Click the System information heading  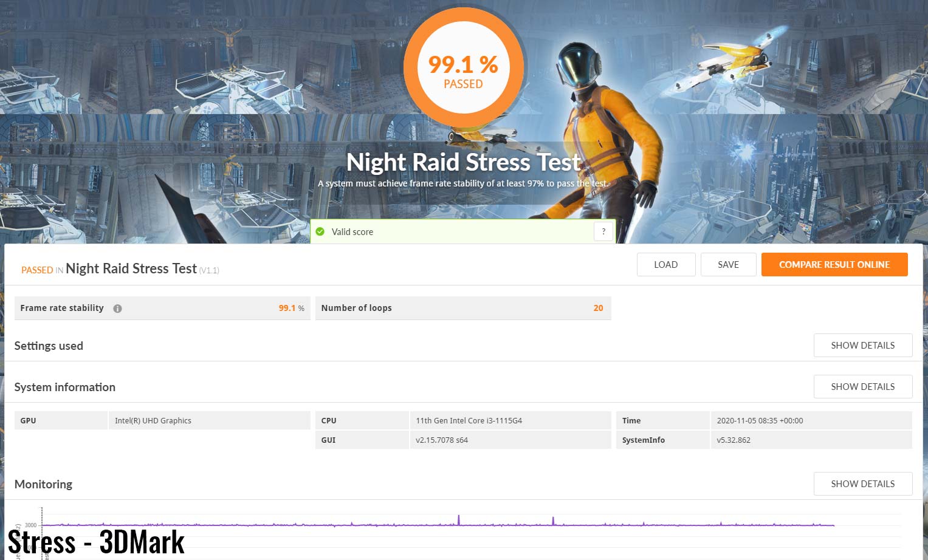65,387
